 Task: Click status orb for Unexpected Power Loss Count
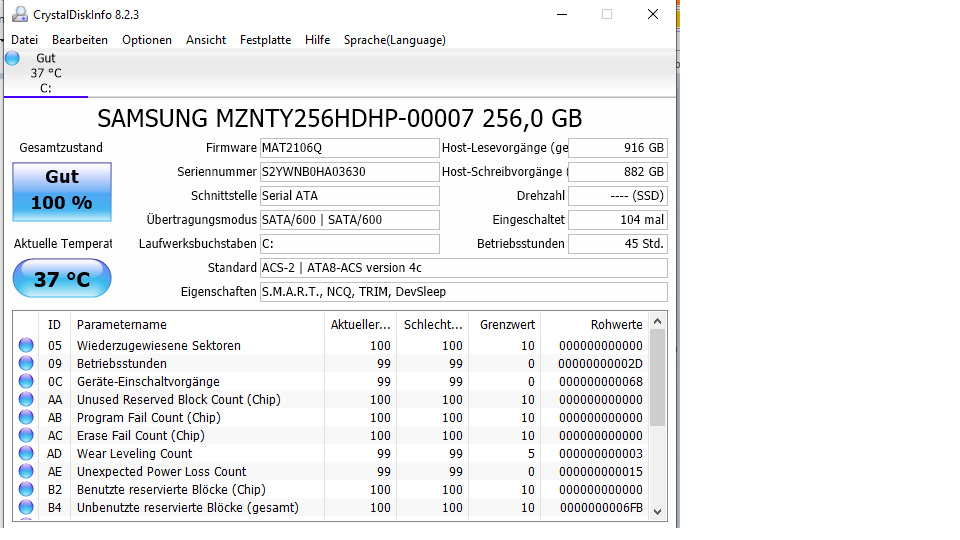[26, 471]
